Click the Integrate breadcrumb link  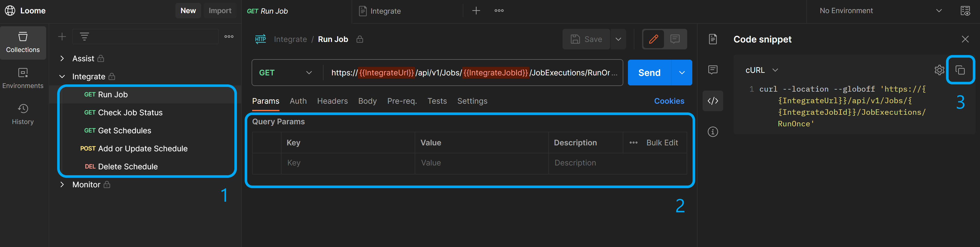pyautogui.click(x=290, y=39)
